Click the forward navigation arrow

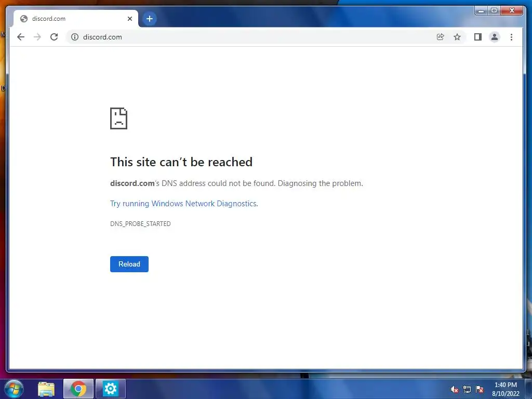click(37, 37)
